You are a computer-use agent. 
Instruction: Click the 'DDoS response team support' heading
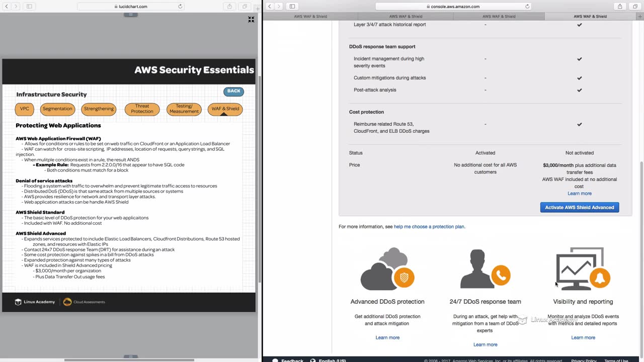382,47
